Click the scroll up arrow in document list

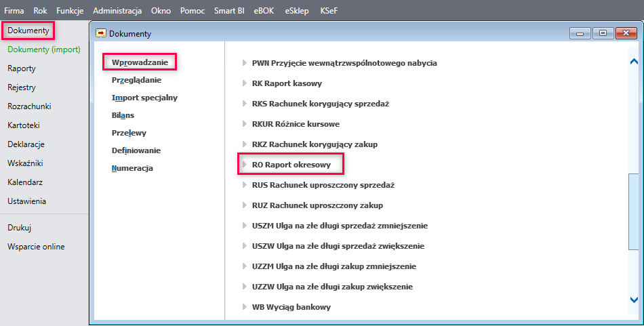[634, 62]
